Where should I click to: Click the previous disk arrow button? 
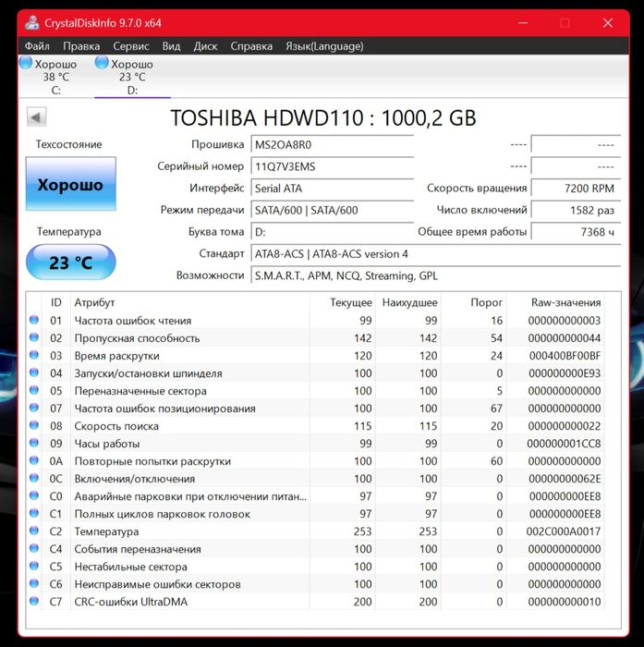tap(36, 117)
